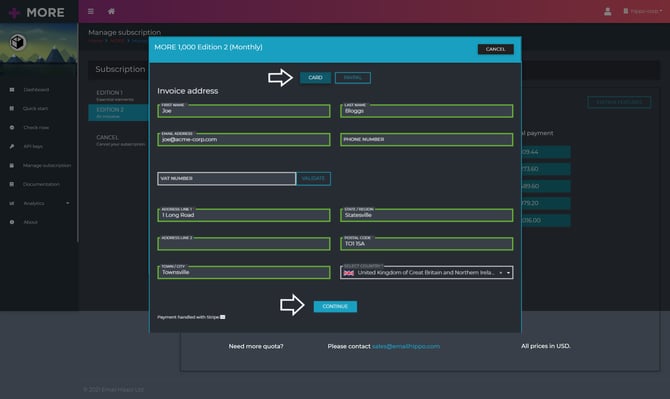
Task: Click the UK flag in country selector
Action: (x=349, y=273)
